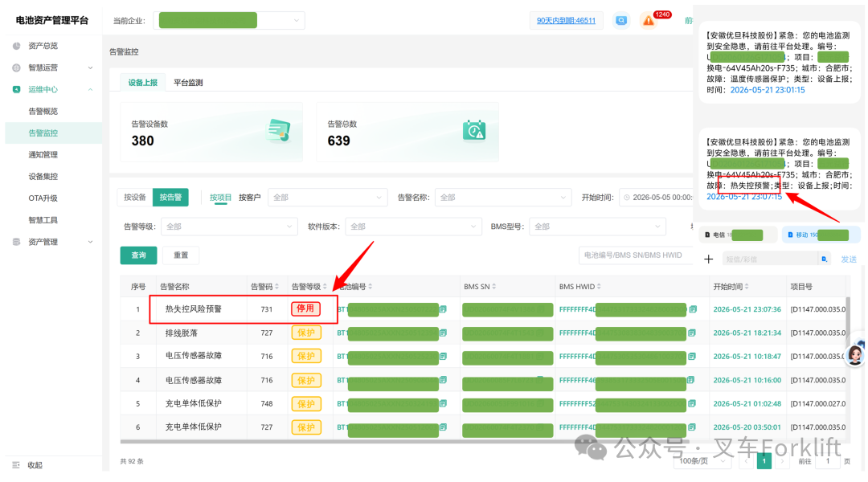This screenshot has height=482, width=868.
Task: Collapse the 运维中心 sidebar group
Action: [90, 89]
